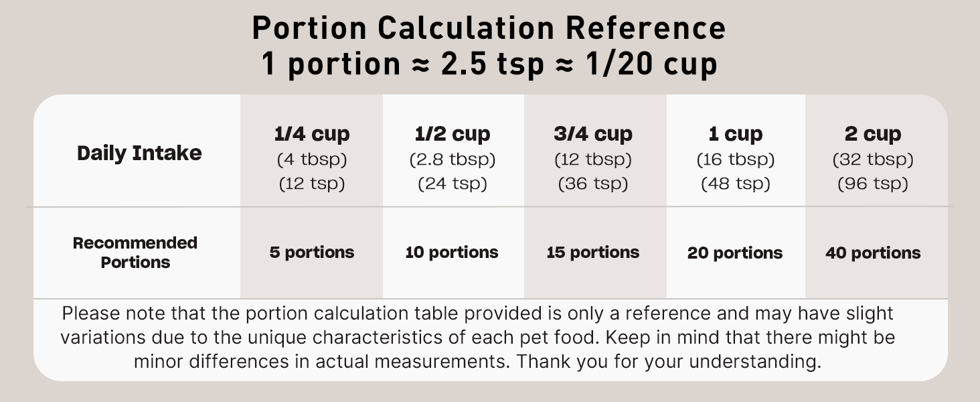The height and width of the screenshot is (402, 980).
Task: Click the "(2.8 tbsp)" value
Action: (453, 160)
